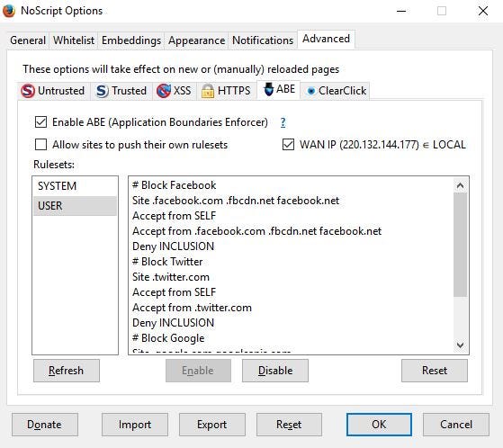Image resolution: width=503 pixels, height=448 pixels.
Task: Open the Trusted sub-tab
Action: 121,91
